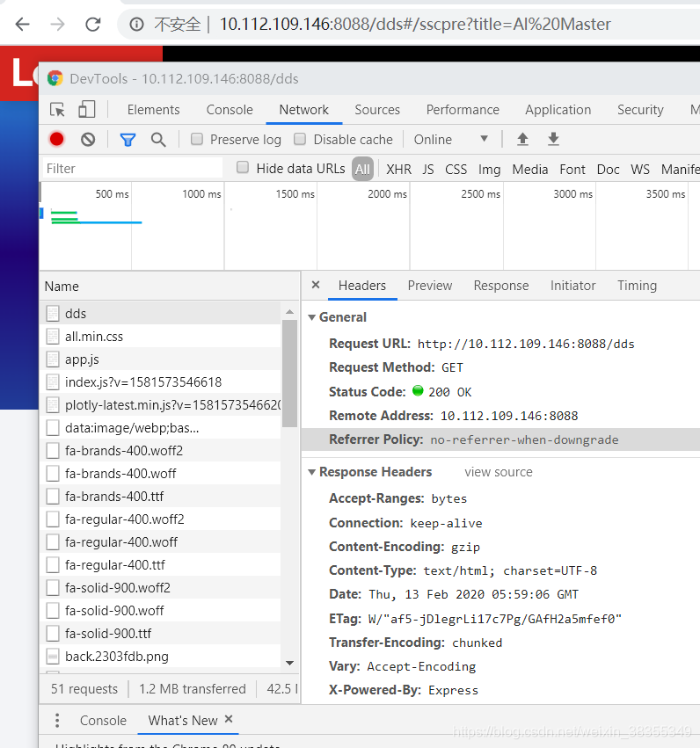Open the Performance tab
Screen dimensions: 700x748
point(463,110)
